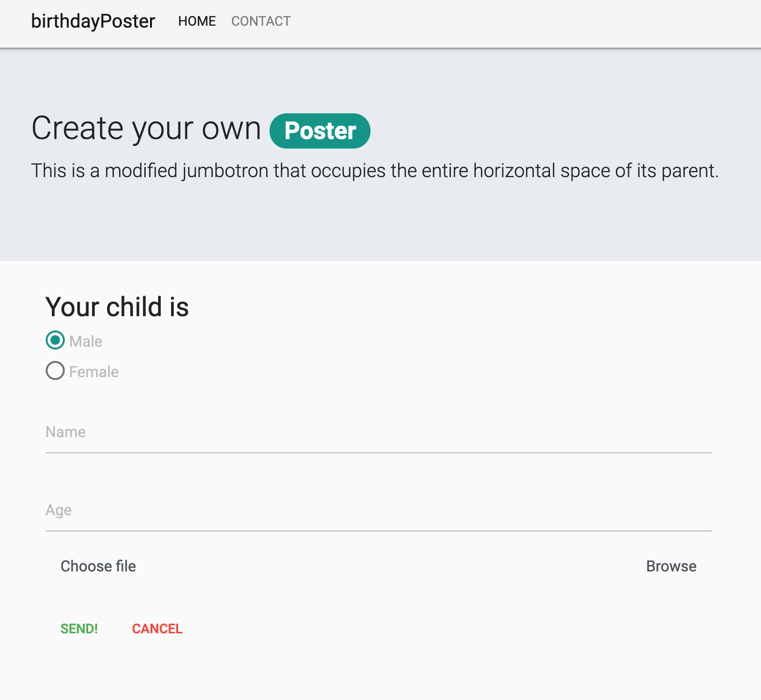Viewport: 761px width, 700px height.
Task: Click the CANCEL button
Action: point(157,629)
